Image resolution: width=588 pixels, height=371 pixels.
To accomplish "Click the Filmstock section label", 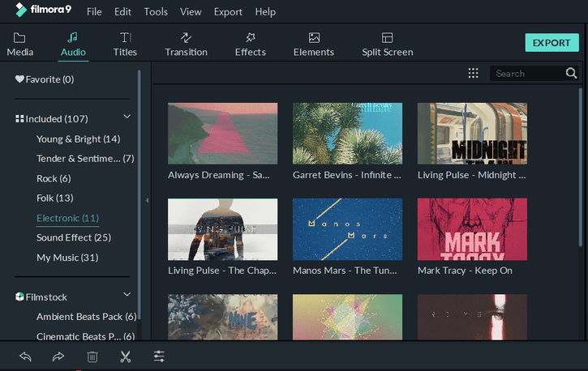I will pos(46,297).
